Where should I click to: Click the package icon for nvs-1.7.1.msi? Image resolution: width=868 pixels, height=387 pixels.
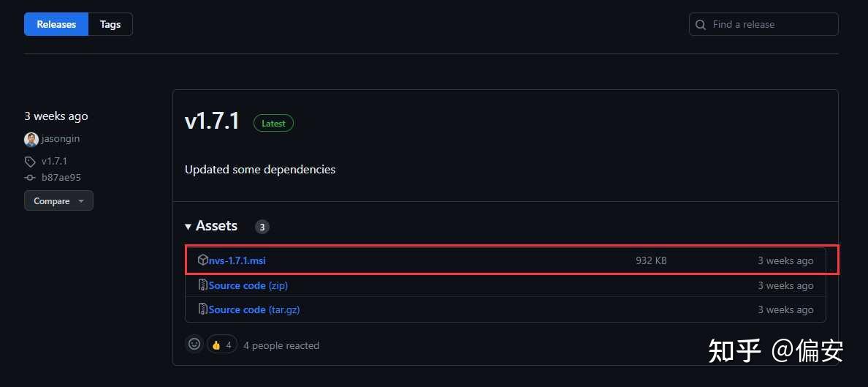point(202,260)
